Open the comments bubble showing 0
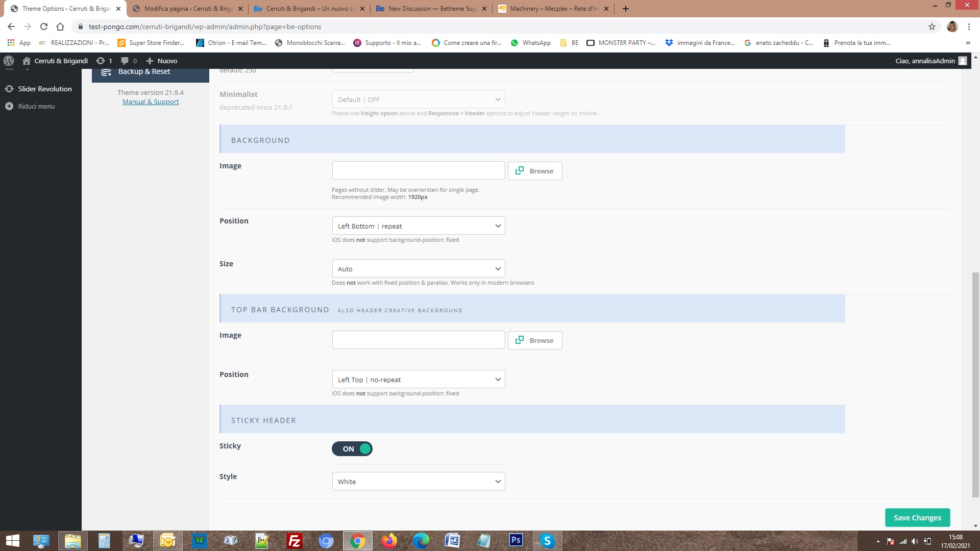This screenshot has height=551, width=980. coord(129,61)
